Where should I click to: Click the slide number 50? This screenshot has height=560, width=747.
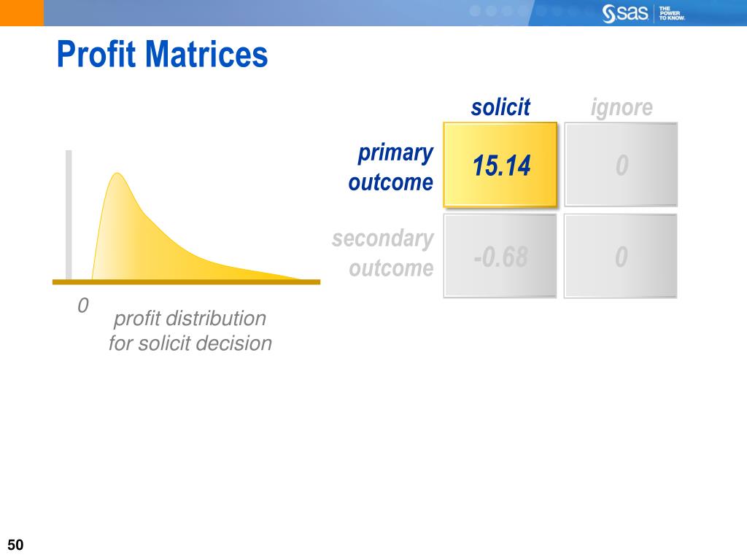[x=15, y=545]
